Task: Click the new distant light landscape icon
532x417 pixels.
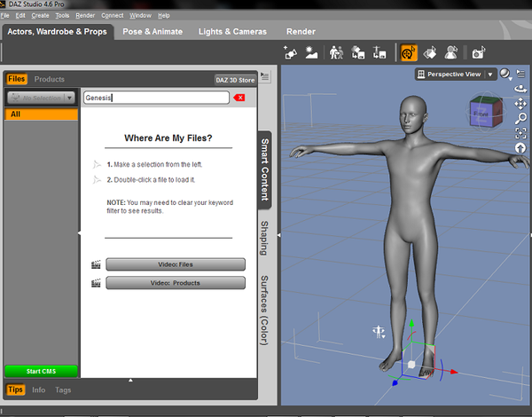Action: click(x=311, y=52)
